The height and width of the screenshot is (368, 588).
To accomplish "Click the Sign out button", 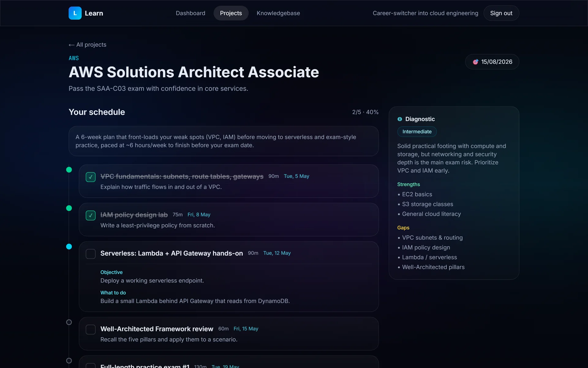I will [x=501, y=13].
